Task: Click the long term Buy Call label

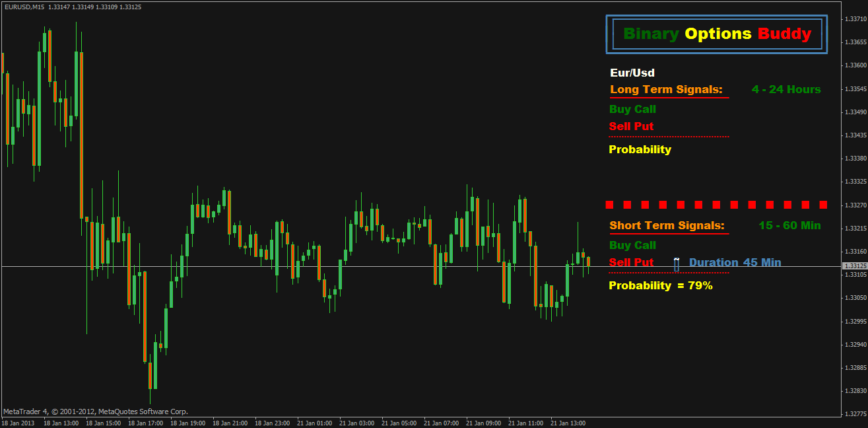Action: (632, 110)
